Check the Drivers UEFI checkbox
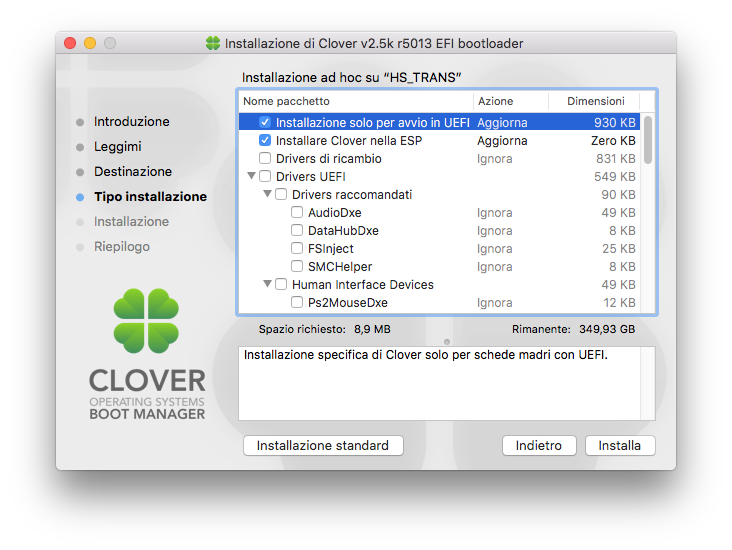Viewport: 732px width, 550px height. [x=265, y=176]
